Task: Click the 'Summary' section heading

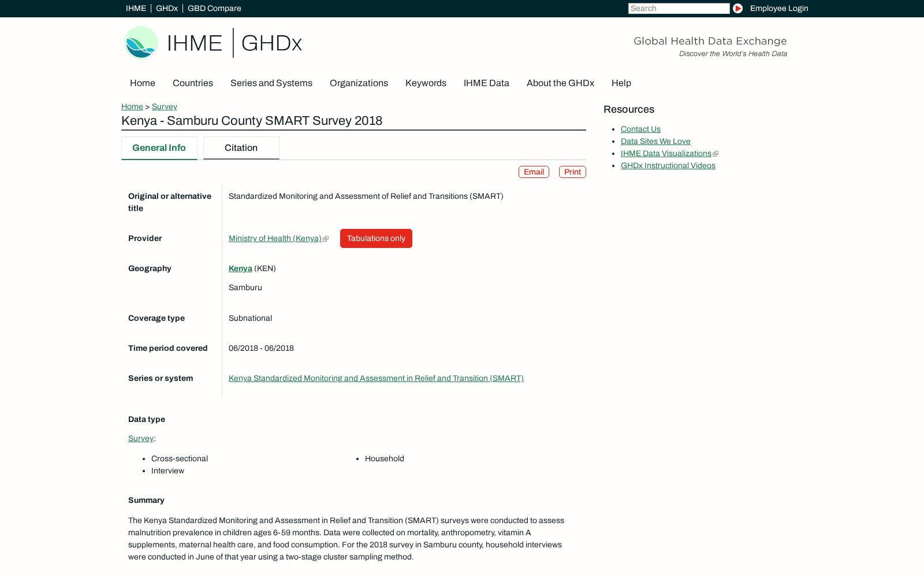Action: pyautogui.click(x=146, y=500)
